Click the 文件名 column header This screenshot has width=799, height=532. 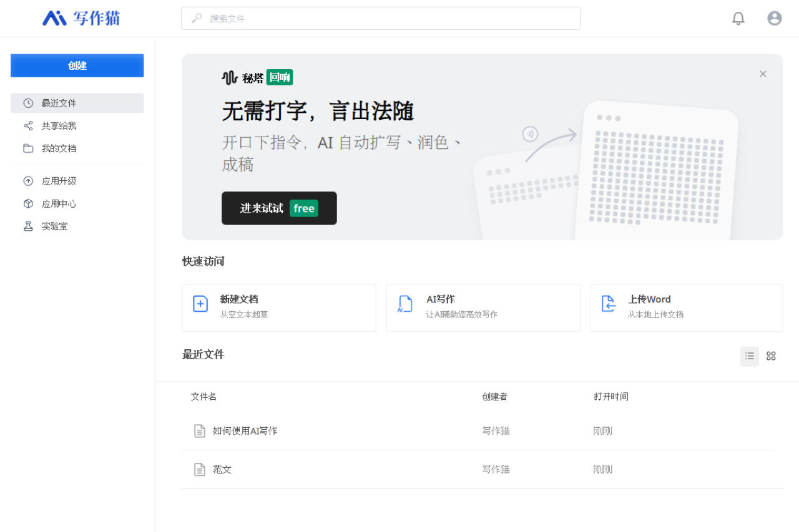click(x=203, y=397)
